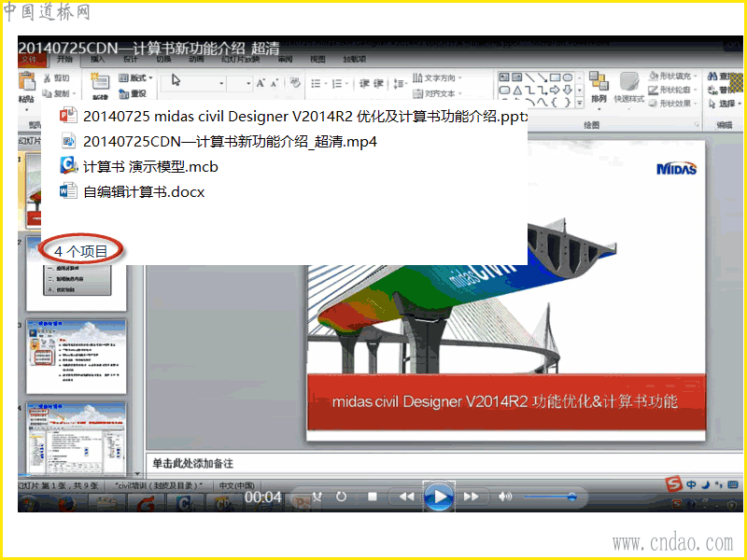Click the Copy (复制) button
The height and width of the screenshot is (560, 747).
(59, 93)
